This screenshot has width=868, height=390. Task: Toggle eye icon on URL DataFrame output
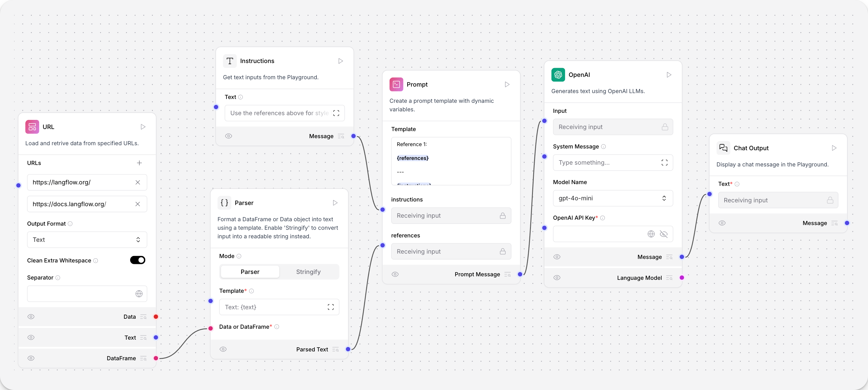tap(31, 358)
